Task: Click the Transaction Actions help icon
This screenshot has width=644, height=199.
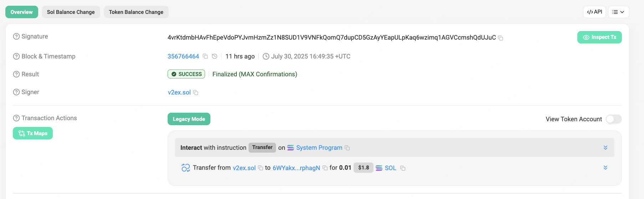Action: [x=16, y=118]
